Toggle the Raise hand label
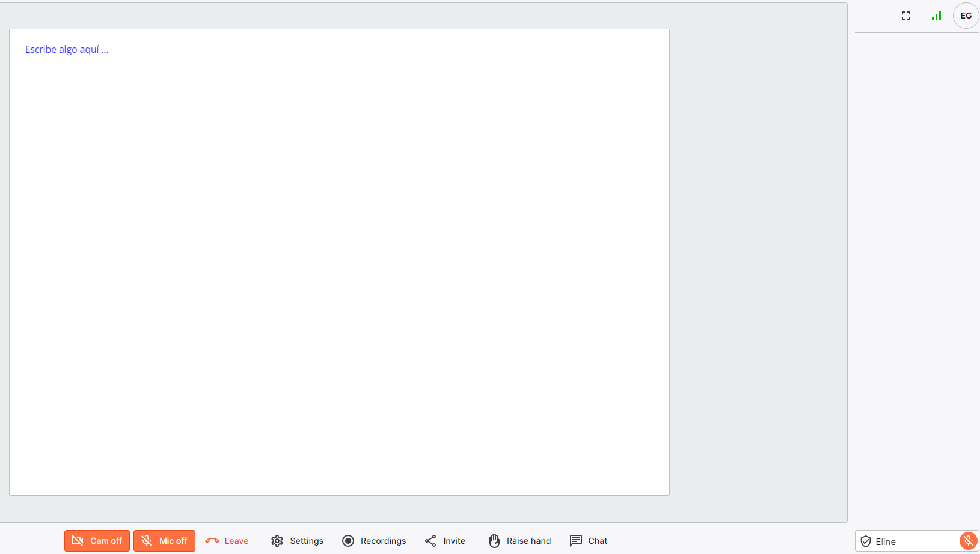Screen dimensions: 980x554 tap(528, 541)
